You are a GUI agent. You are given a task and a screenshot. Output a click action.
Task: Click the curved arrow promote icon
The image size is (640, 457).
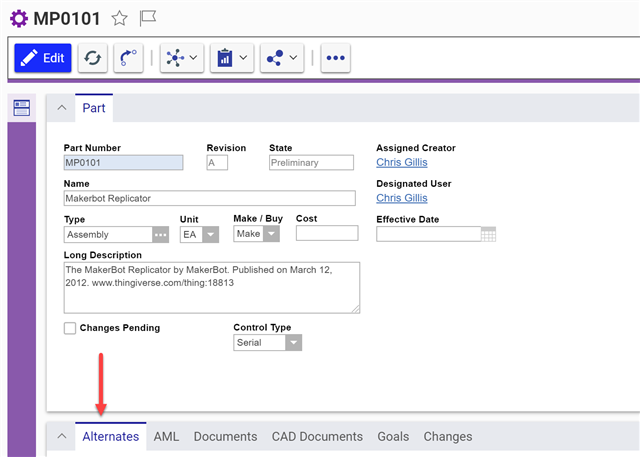(127, 58)
